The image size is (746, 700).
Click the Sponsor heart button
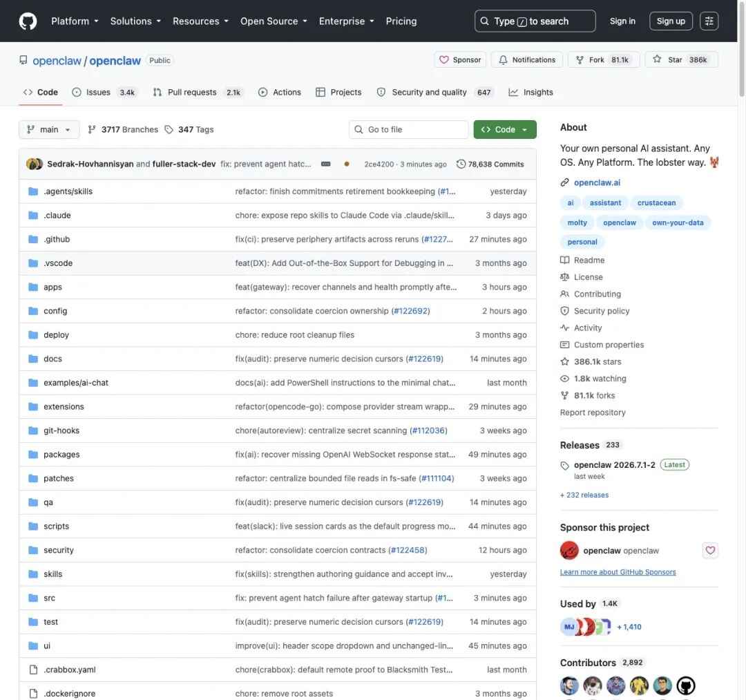pyautogui.click(x=460, y=60)
